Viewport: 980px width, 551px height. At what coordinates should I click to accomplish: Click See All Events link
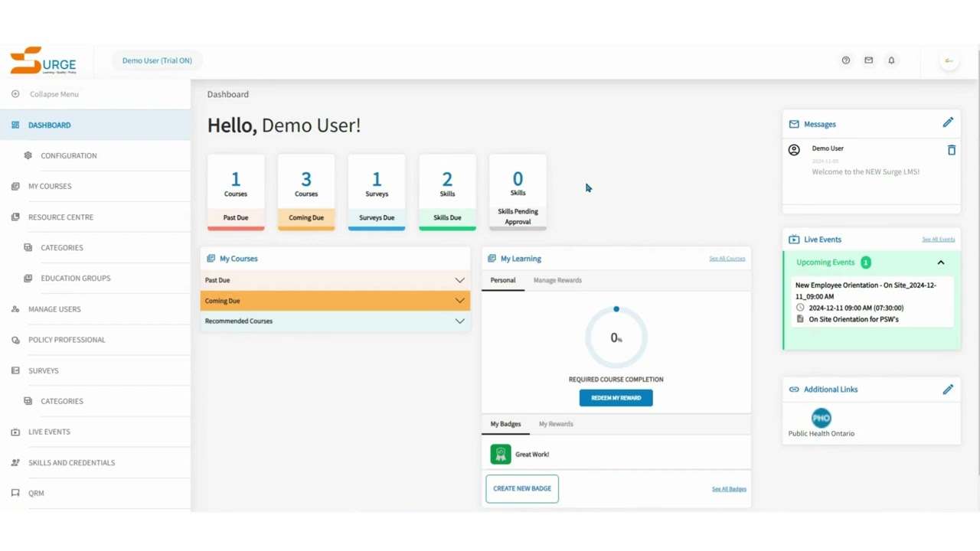click(939, 240)
